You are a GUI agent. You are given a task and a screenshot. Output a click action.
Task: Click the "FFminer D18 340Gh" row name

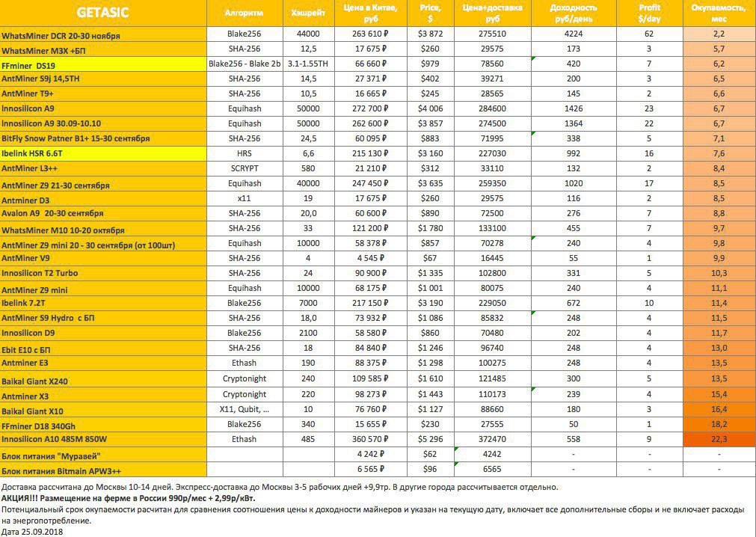pos(103,424)
